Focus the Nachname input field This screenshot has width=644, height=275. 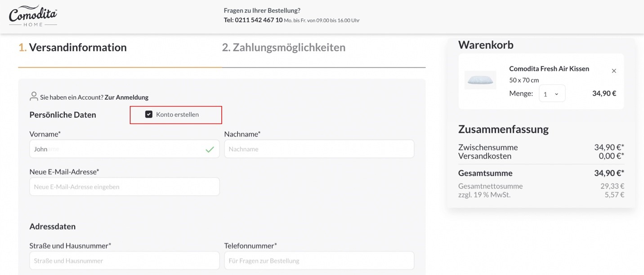point(319,149)
